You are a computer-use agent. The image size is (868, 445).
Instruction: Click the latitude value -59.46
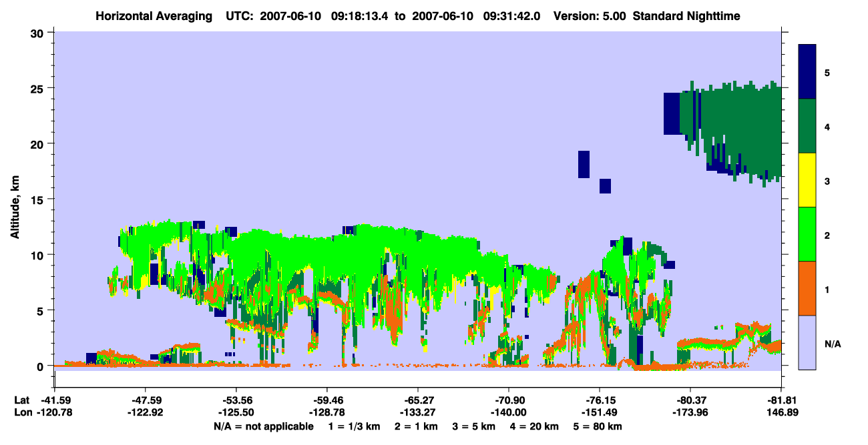click(327, 400)
